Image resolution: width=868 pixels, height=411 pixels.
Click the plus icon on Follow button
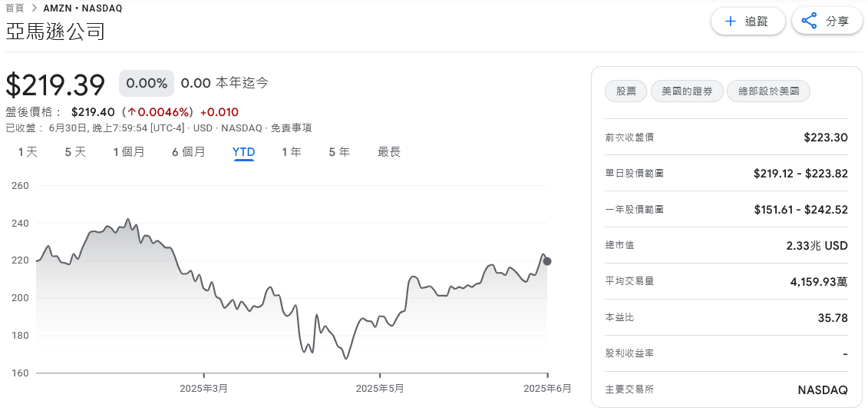(731, 21)
